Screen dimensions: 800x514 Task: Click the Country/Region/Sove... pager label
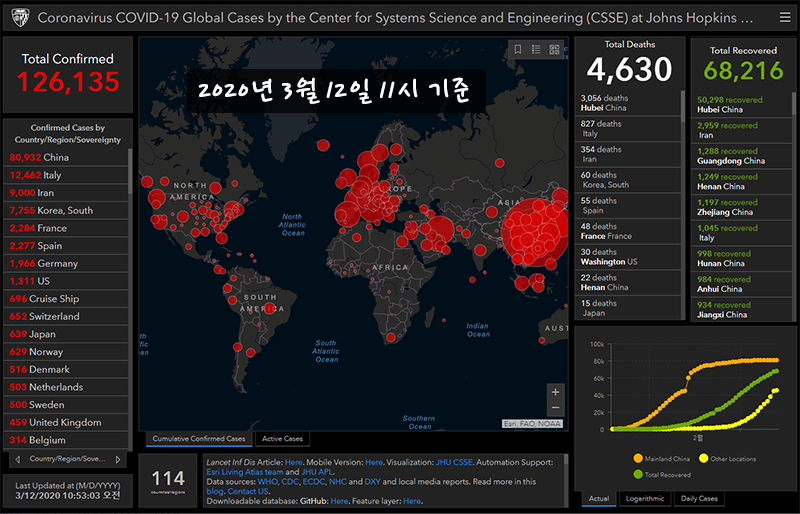(x=67, y=459)
